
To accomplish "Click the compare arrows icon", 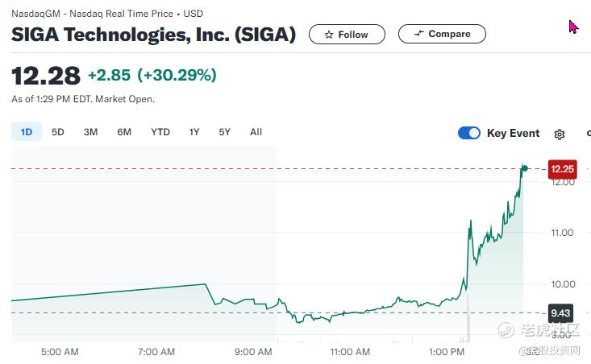I will pos(419,34).
